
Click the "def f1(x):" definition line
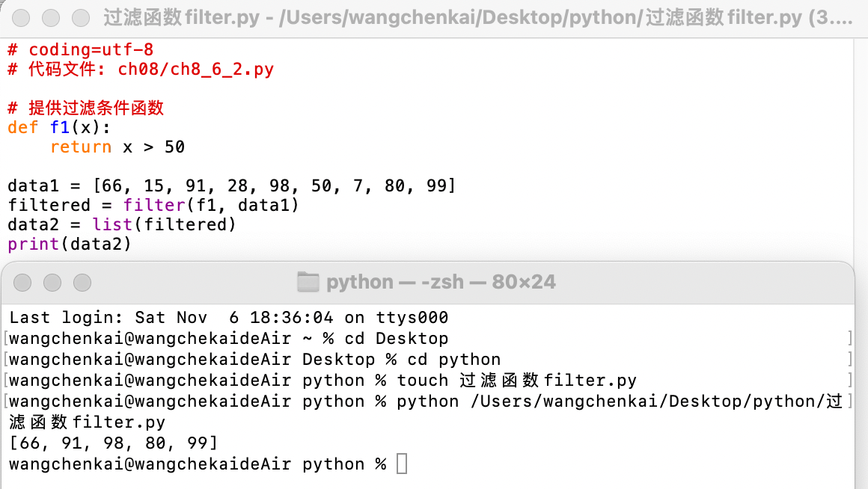59,127
